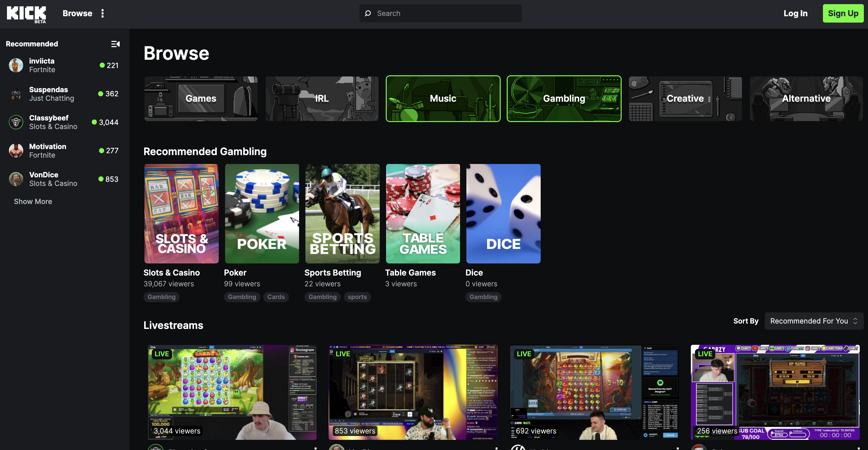
Task: Open the three-dot menu beside Browse
Action: [103, 13]
